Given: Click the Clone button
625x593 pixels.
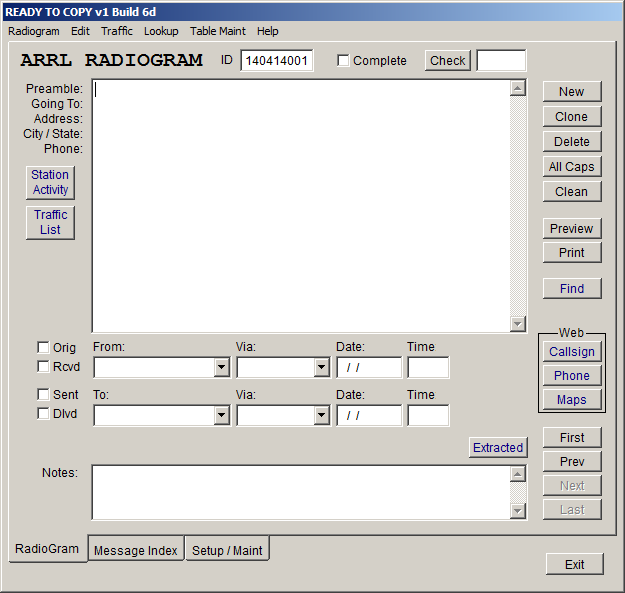Looking at the screenshot, I should click(x=572, y=117).
